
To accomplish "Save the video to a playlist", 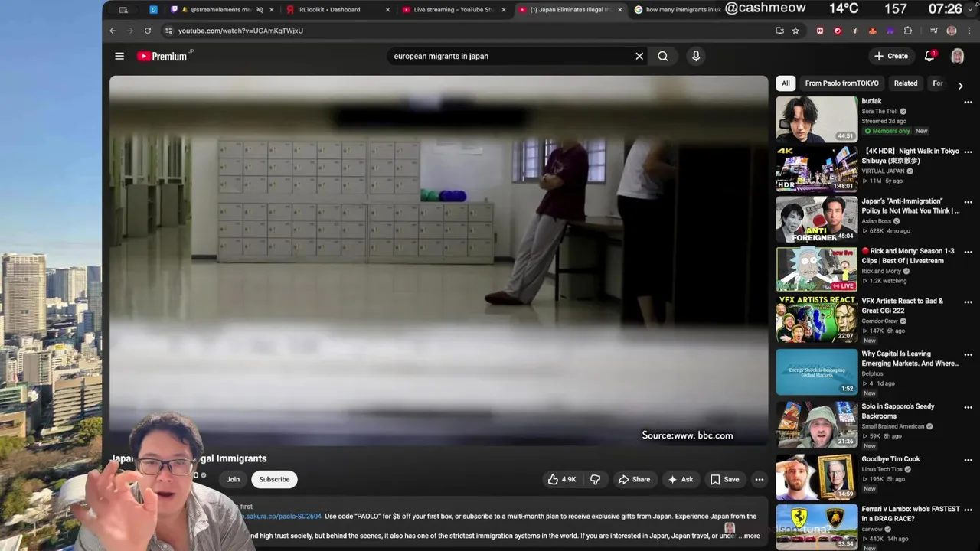I will [x=724, y=480].
